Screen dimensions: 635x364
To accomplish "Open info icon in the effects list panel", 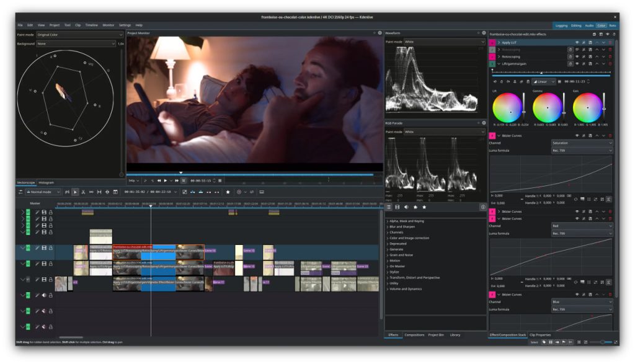I will click(482, 207).
